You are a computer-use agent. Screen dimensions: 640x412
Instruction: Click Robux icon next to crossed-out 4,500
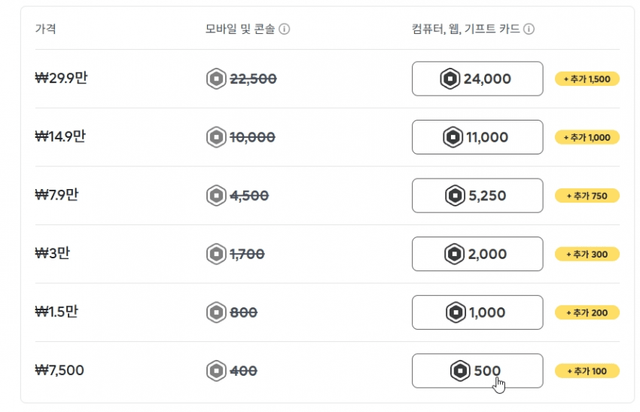pyautogui.click(x=216, y=196)
